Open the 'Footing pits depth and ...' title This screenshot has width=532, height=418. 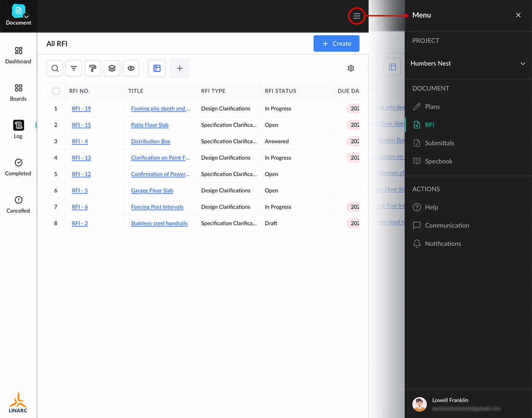(x=161, y=109)
